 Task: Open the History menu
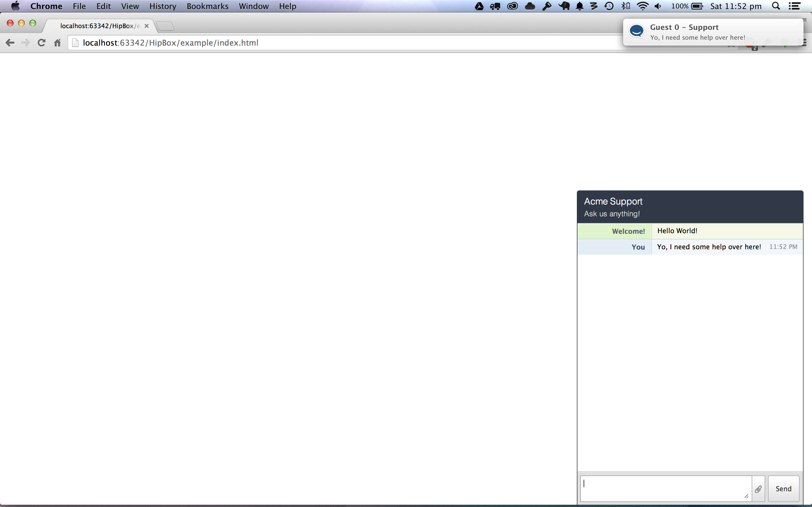(163, 6)
